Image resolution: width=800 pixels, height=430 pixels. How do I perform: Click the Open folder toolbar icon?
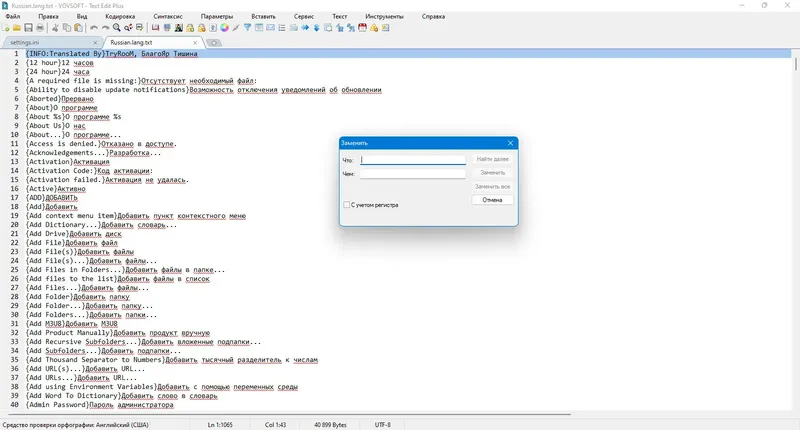17,28
